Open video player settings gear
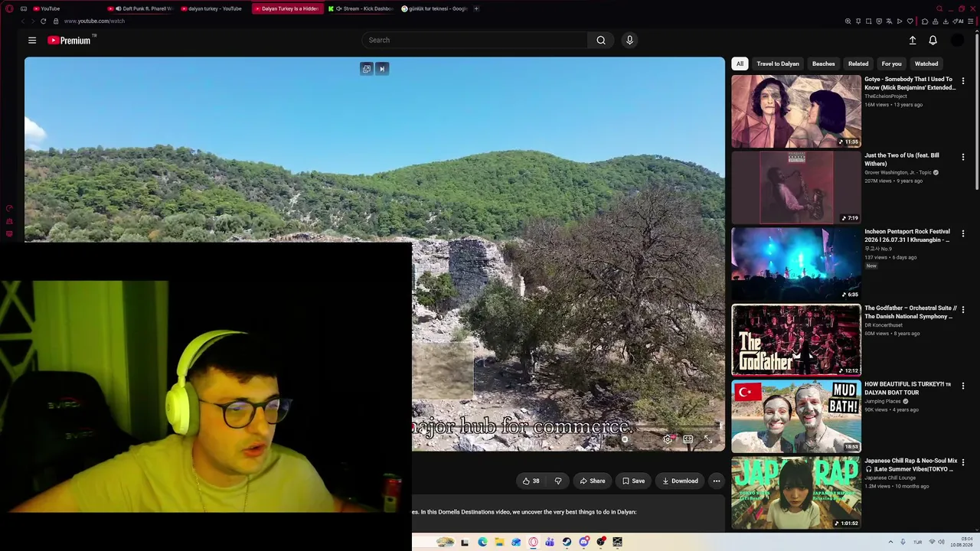980x551 pixels. coord(668,439)
